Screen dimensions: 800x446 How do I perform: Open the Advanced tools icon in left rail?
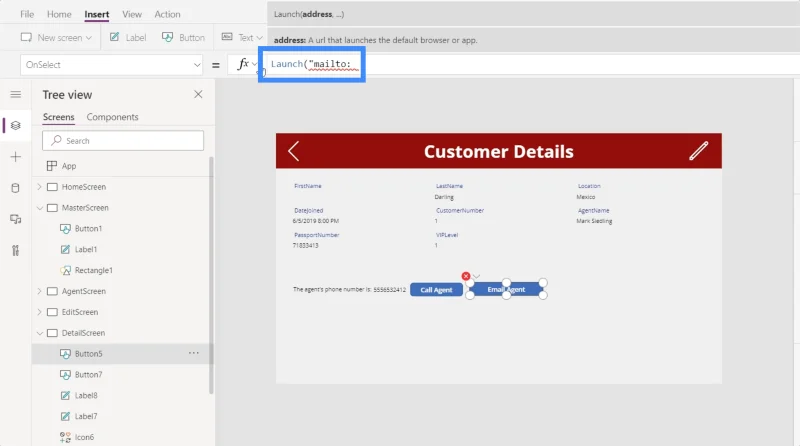click(x=16, y=250)
